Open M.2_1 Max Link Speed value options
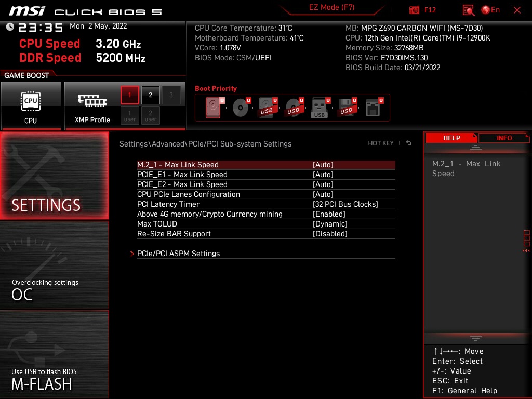This screenshot has width=532, height=399. pos(323,165)
